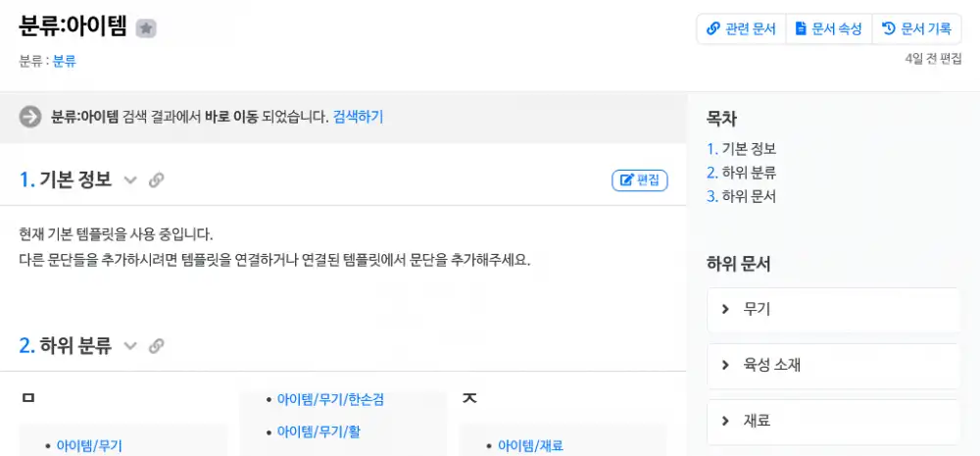The height and width of the screenshot is (456, 980).
Task: Open the 아이템/무기/활 link
Action: pos(319,431)
